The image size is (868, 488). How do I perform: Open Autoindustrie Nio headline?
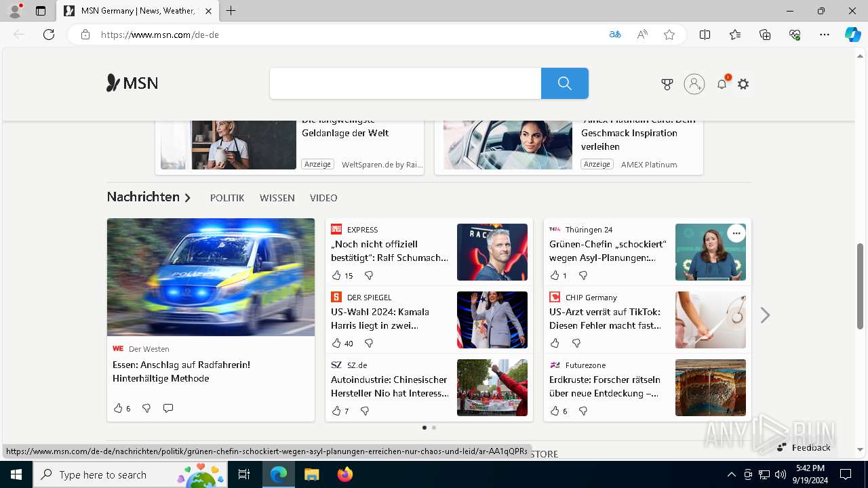coord(390,386)
